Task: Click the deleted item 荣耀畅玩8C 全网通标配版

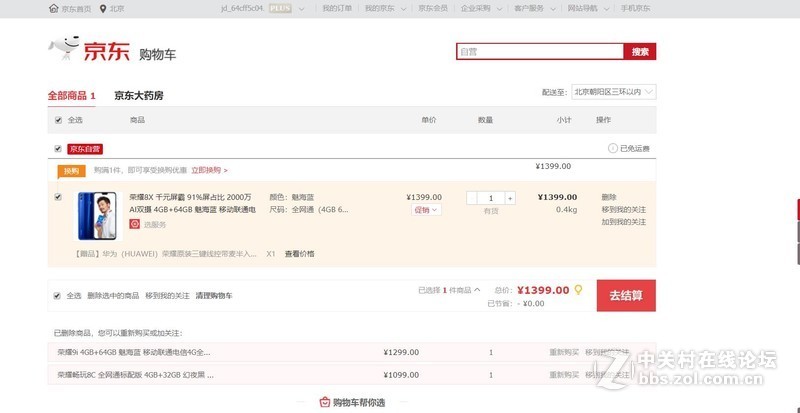Action: pyautogui.click(x=135, y=375)
